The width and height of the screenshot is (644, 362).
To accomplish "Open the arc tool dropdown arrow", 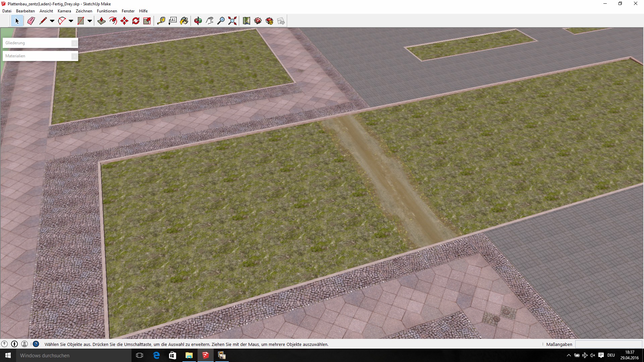I will point(71,21).
